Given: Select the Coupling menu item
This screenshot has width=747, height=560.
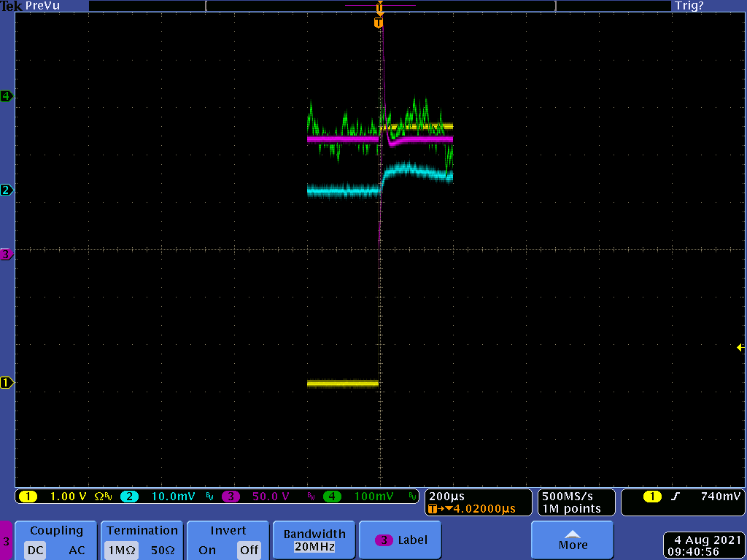Looking at the screenshot, I should point(56,531).
